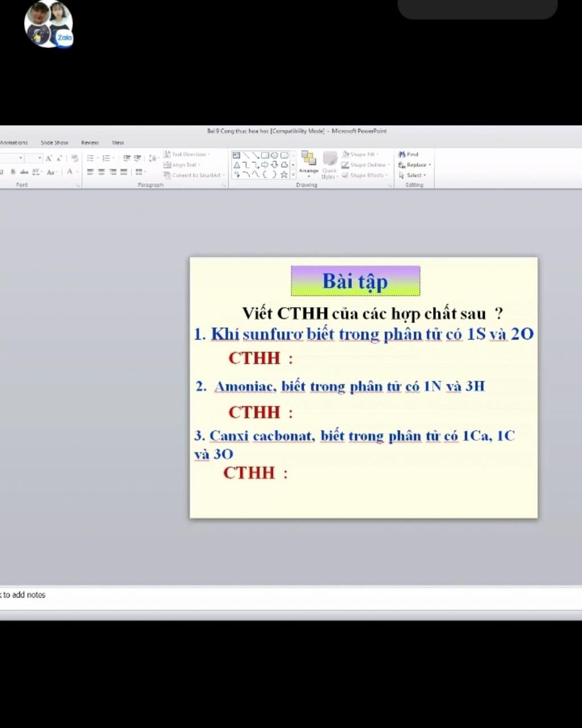
Task: Open the Character Spacing dropdown
Action: pyautogui.click(x=36, y=172)
